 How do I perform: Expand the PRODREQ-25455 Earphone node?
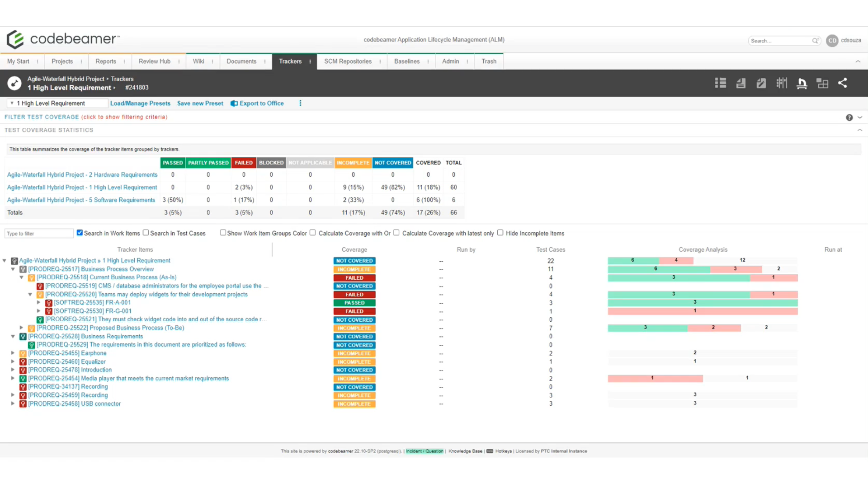coord(13,353)
